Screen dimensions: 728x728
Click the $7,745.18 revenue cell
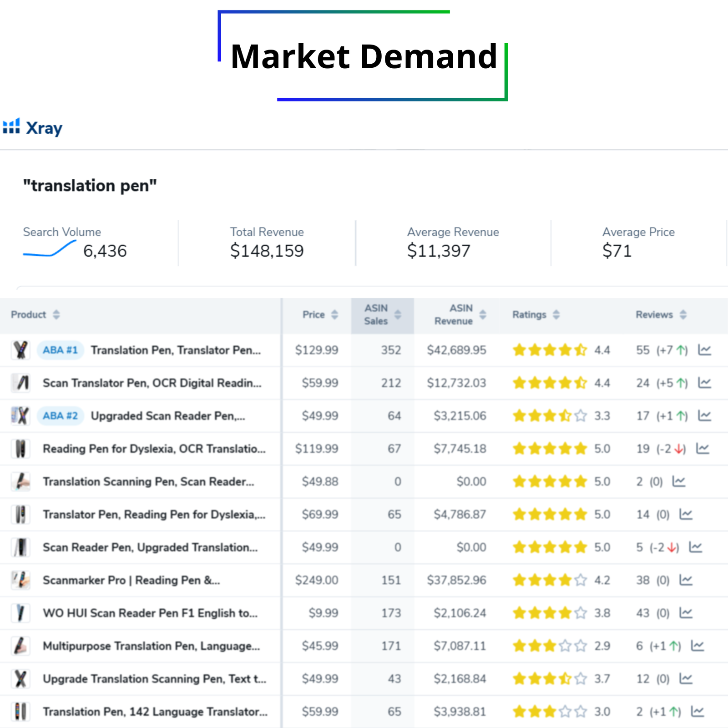(x=460, y=449)
